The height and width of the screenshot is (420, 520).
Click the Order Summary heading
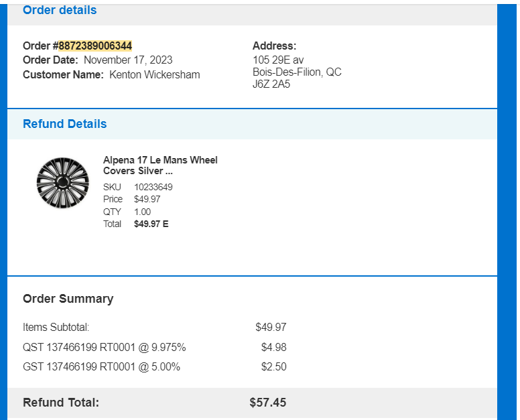click(68, 299)
